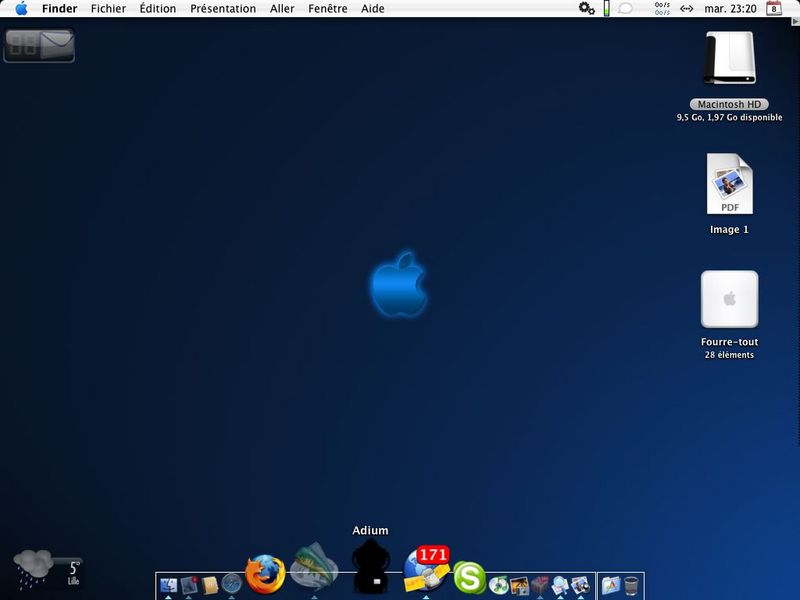Click the Image 1 file label
The image size is (800, 600).
coord(729,230)
